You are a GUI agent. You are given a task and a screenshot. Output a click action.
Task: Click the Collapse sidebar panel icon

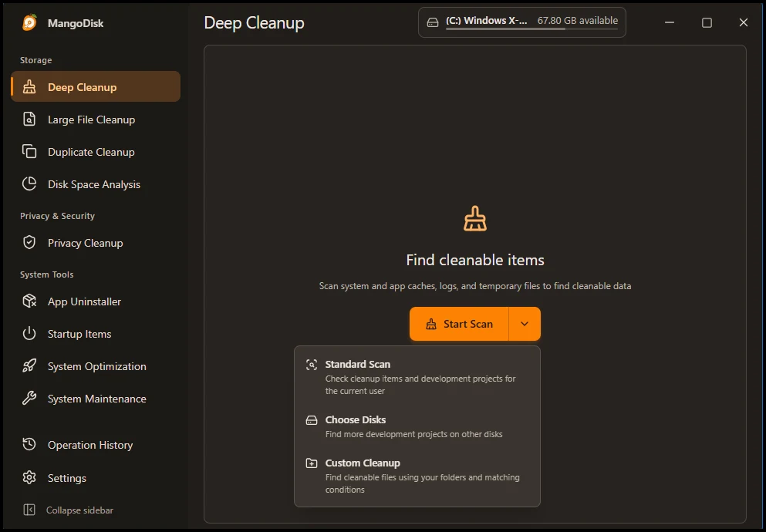29,510
